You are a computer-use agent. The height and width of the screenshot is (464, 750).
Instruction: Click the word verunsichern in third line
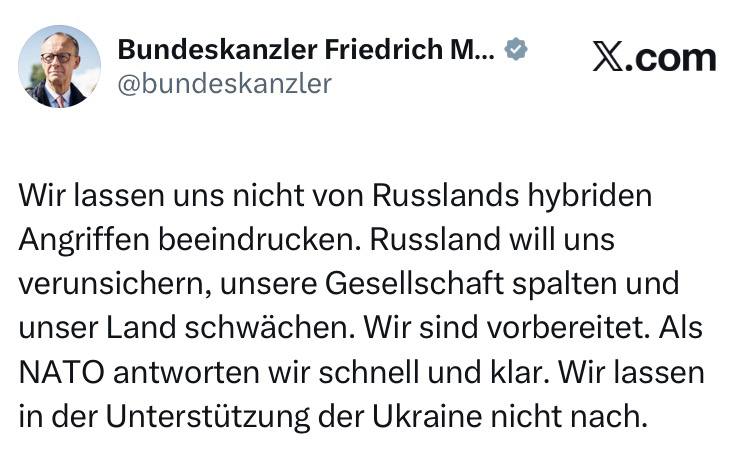115,284
